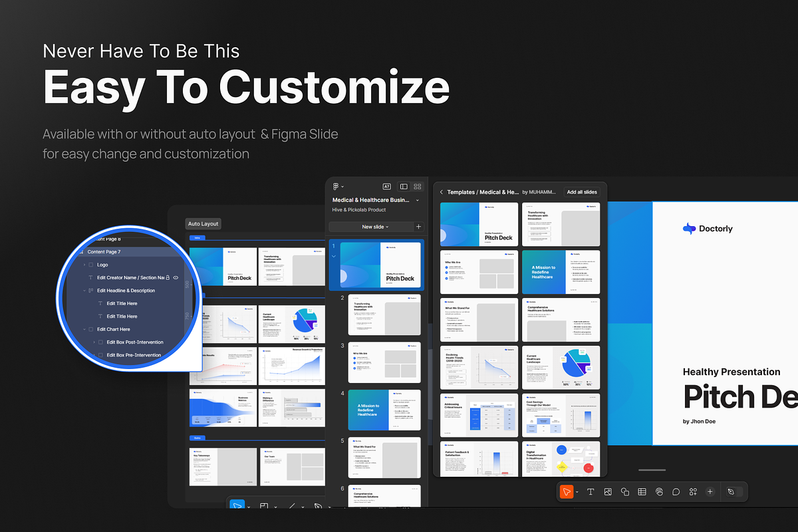Click the plus icon beside New slide
The image size is (798, 532).
[x=418, y=227]
